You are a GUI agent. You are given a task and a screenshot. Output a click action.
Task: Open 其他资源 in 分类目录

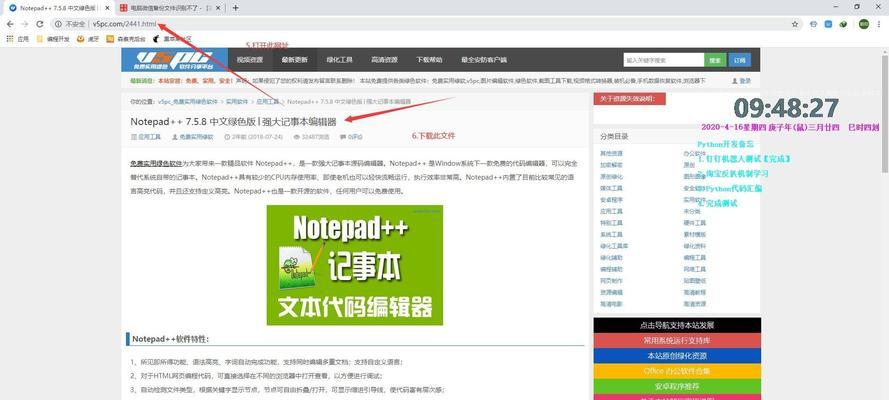point(611,153)
